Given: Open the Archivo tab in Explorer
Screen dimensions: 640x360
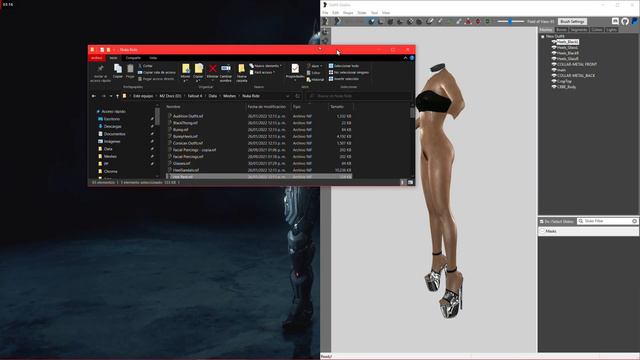Looking at the screenshot, I should tap(96, 58).
